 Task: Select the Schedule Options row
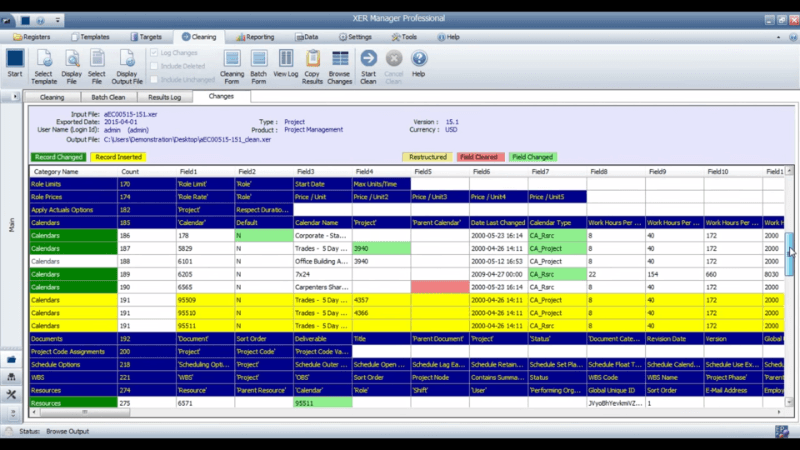click(73, 364)
